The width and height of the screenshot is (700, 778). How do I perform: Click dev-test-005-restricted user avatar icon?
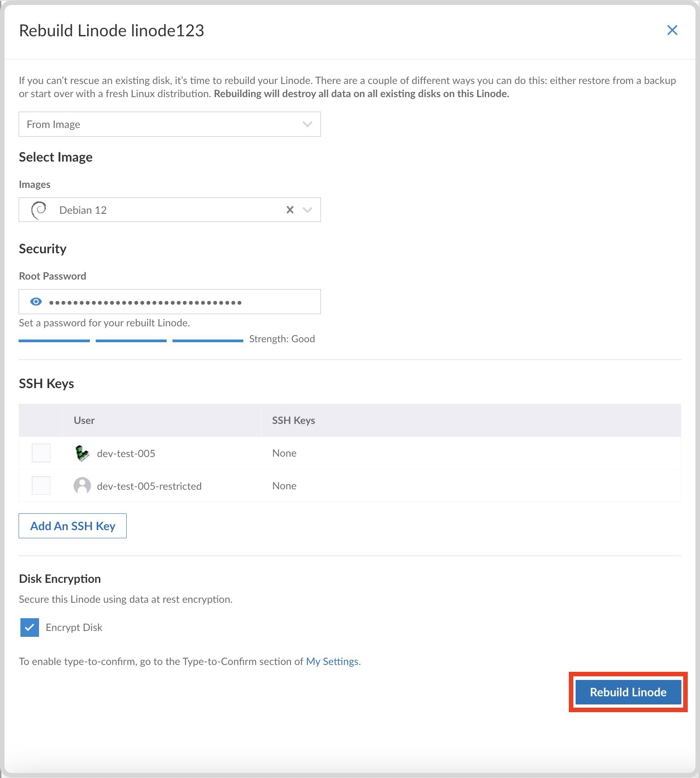coord(82,486)
